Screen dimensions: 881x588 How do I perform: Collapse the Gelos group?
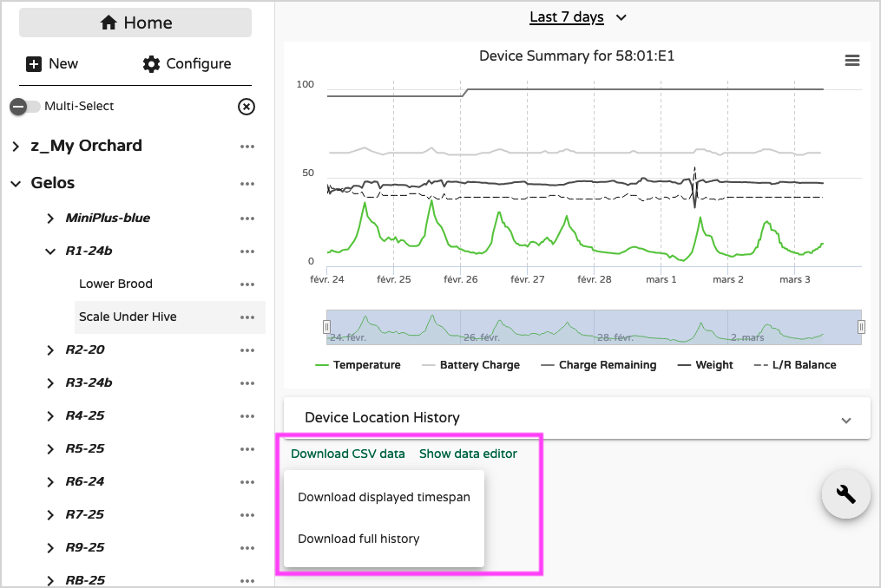[x=16, y=184]
